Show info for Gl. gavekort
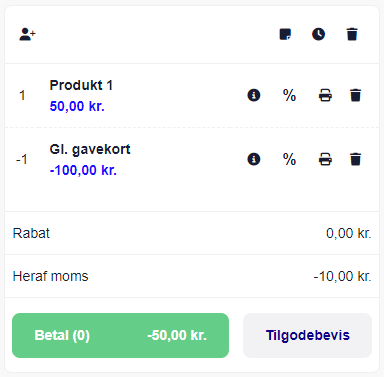The width and height of the screenshot is (384, 377). 254,159
